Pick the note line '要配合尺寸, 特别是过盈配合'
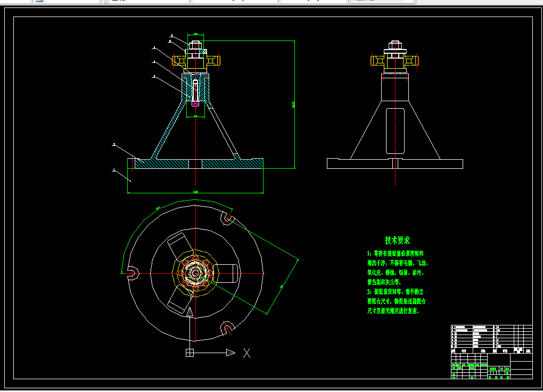The image size is (543, 392). pyautogui.click(x=397, y=301)
